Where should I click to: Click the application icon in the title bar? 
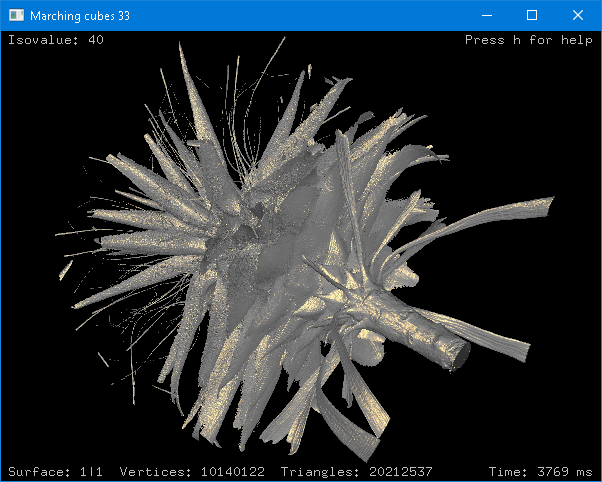point(16,15)
